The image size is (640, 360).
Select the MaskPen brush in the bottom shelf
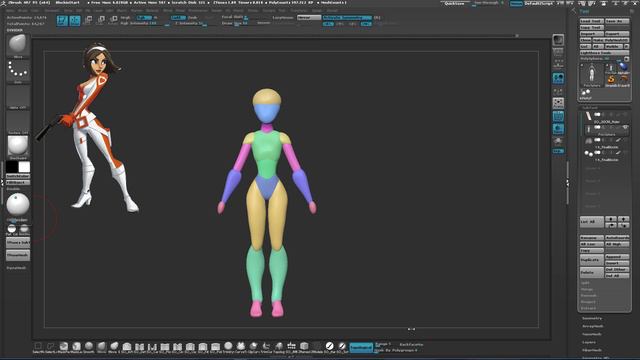pyautogui.click(x=63, y=347)
